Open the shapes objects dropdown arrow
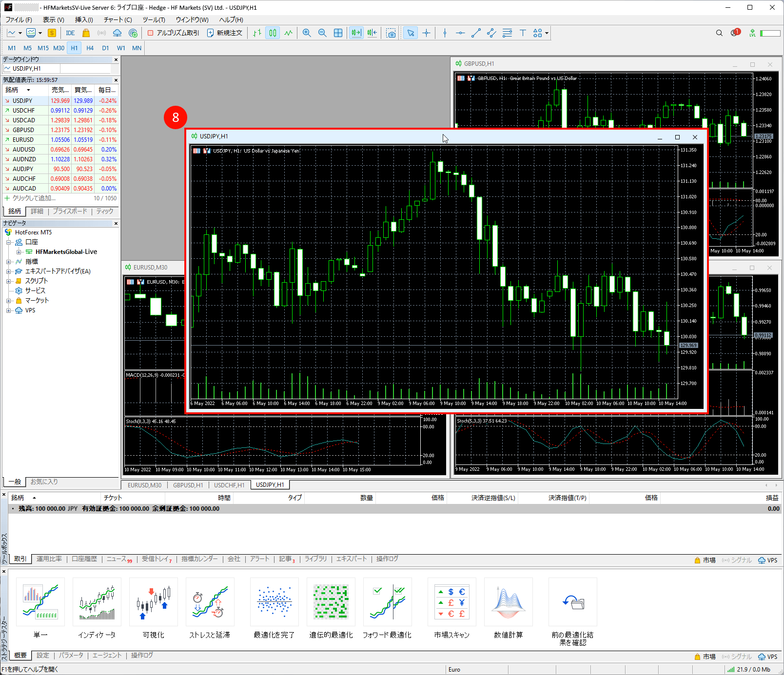 (547, 33)
